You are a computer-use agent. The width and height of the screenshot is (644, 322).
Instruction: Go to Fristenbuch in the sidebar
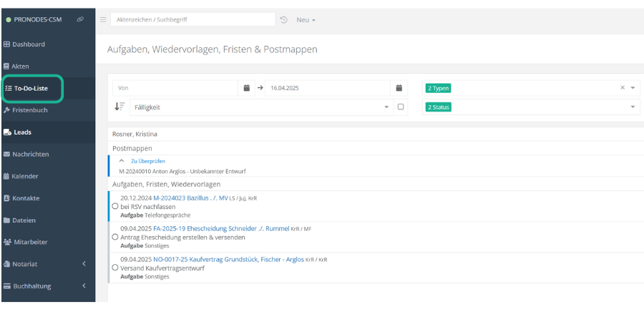coord(29,110)
